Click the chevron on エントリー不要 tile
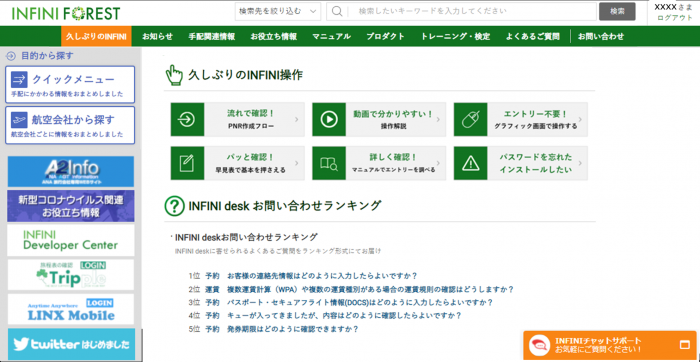Viewport: 700px width, 362px height. pos(580,120)
